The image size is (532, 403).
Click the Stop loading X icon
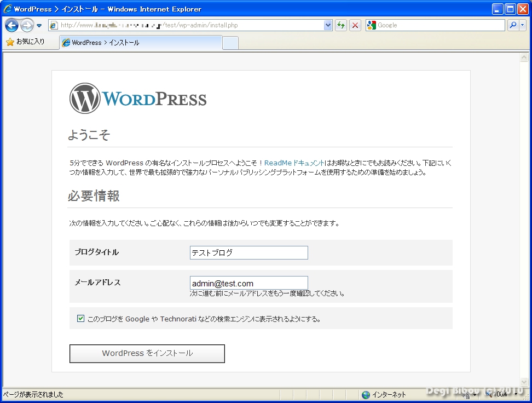point(355,25)
